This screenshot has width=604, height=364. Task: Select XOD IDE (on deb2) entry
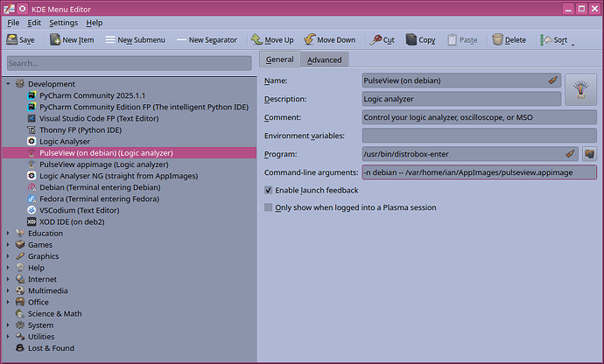coord(72,222)
